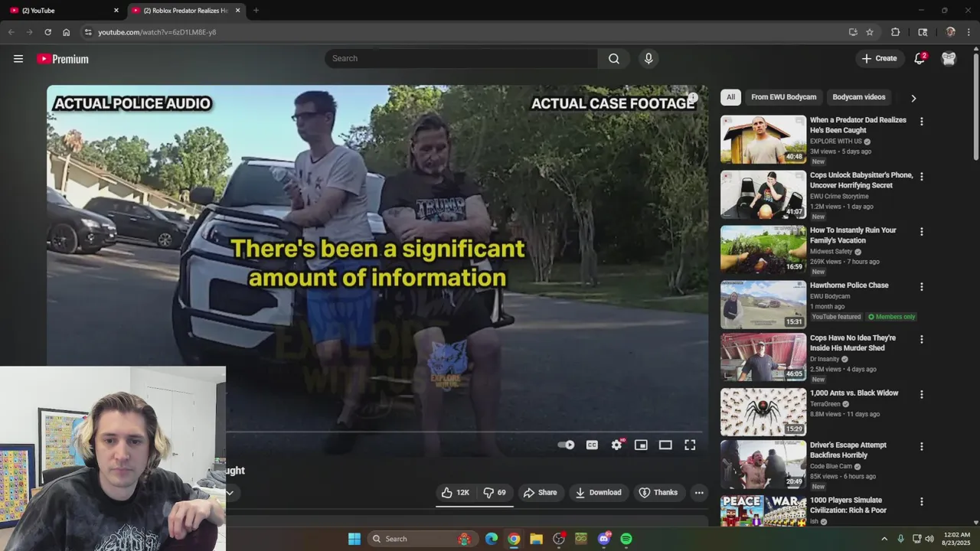Open TerraGreen channel link
The image size is (980, 551).
[825, 404]
